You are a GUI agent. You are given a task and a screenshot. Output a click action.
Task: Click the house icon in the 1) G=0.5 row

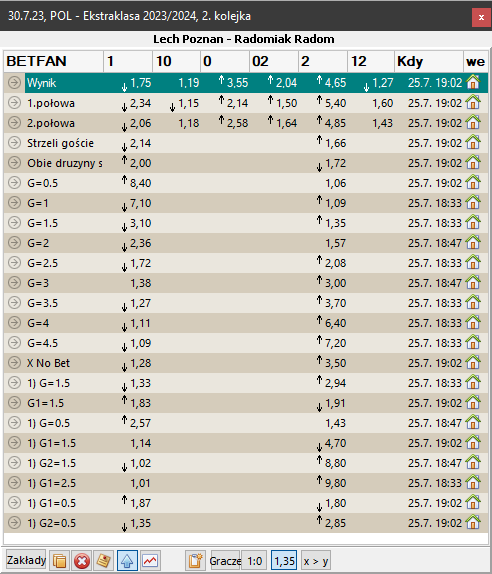point(473,422)
